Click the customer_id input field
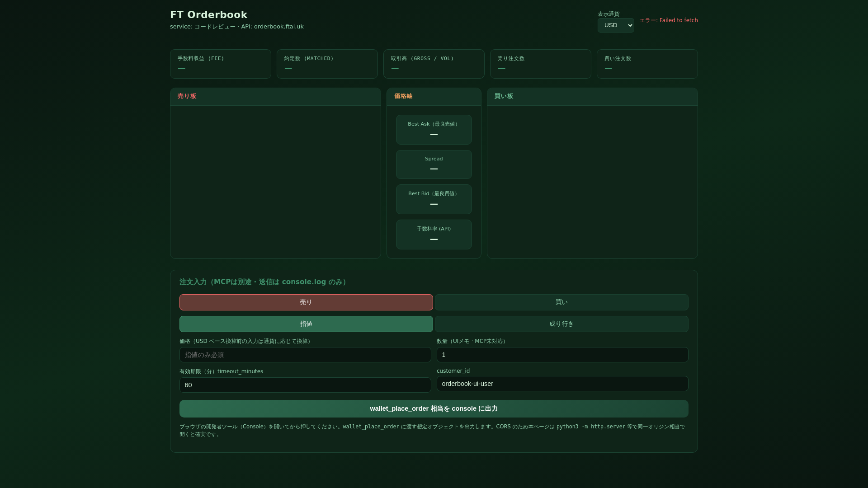Viewport: 868px width, 488px height. click(562, 384)
